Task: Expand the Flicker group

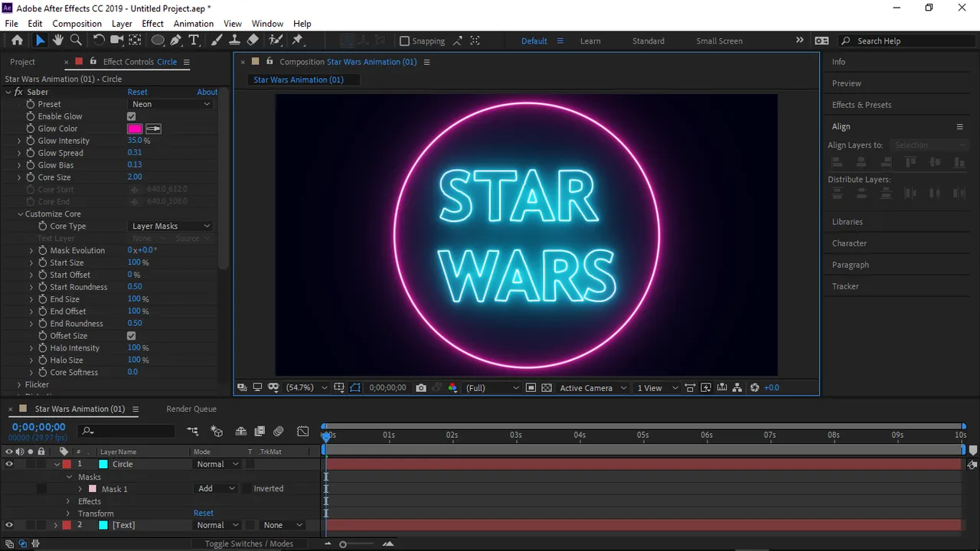Action: 19,385
